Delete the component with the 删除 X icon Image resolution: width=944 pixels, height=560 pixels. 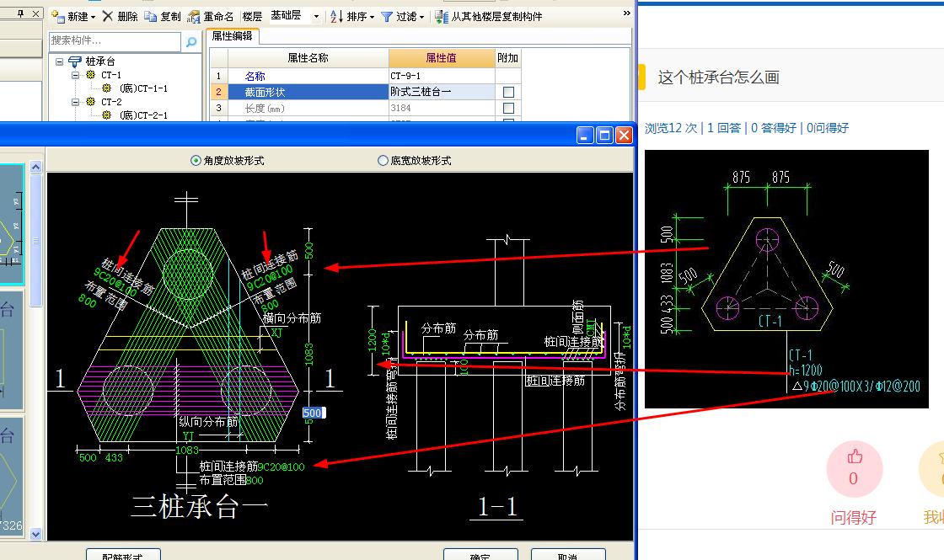coord(108,16)
